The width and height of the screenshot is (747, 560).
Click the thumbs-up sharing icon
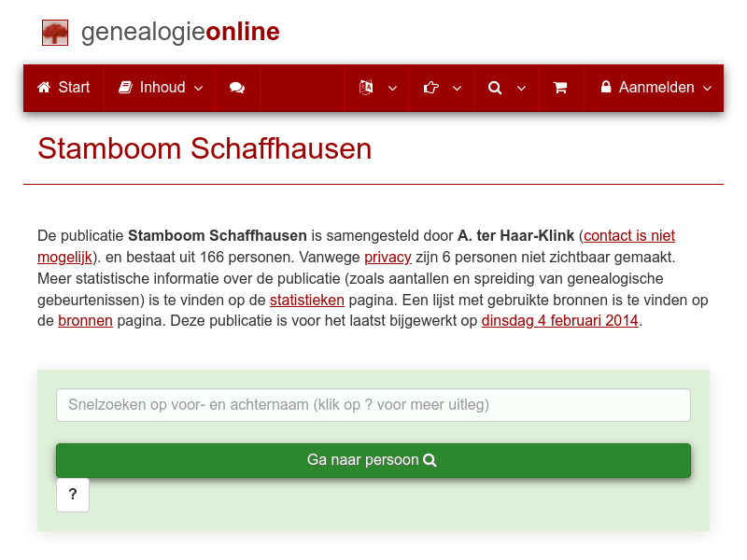430,88
